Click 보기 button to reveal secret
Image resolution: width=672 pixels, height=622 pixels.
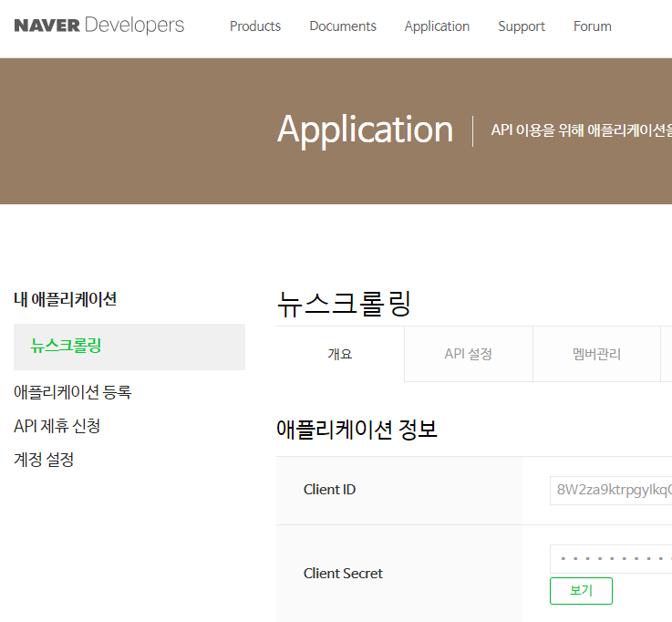581,591
